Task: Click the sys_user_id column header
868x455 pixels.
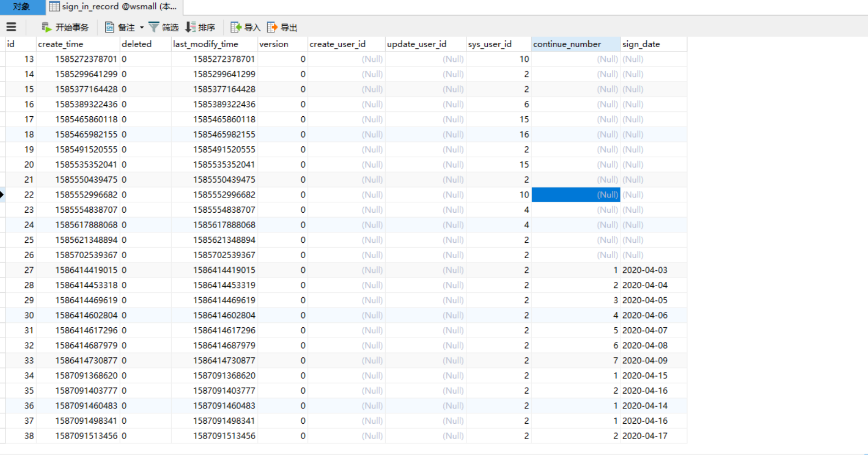Action: tap(498, 44)
